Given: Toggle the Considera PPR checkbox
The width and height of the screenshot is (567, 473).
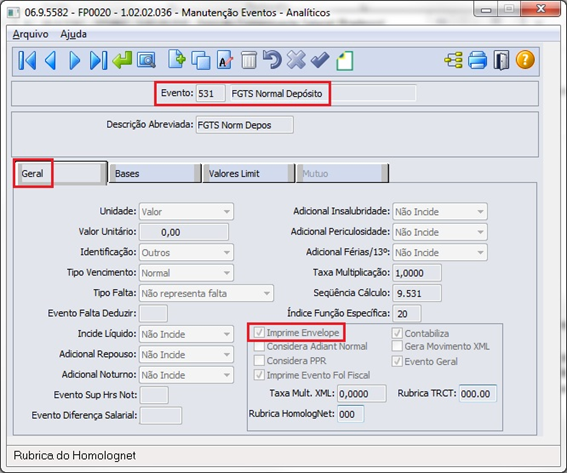Looking at the screenshot, I should 259,361.
